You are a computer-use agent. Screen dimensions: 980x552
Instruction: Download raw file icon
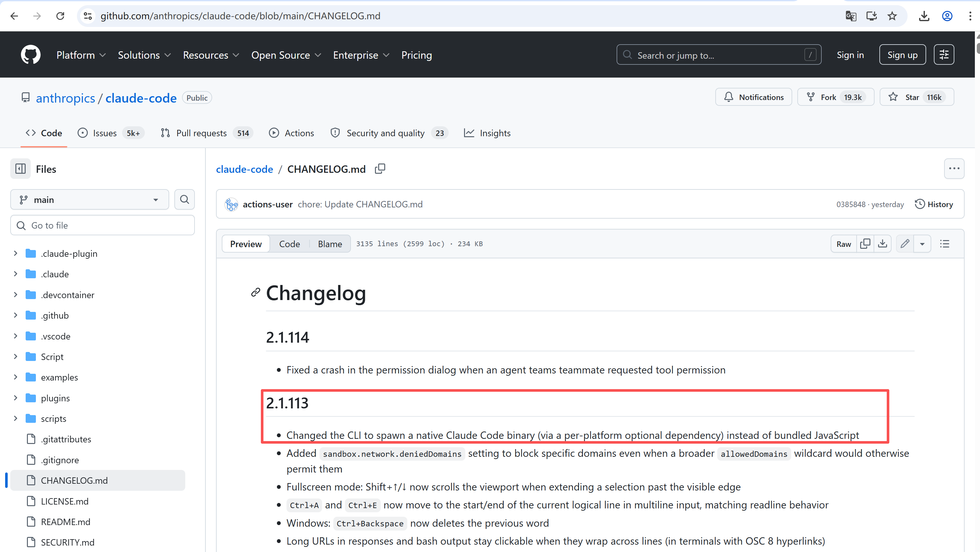(883, 244)
